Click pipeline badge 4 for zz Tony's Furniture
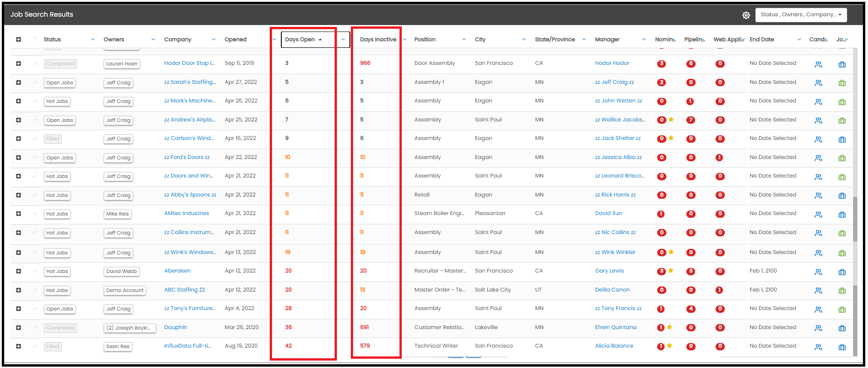Image resolution: width=868 pixels, height=368 pixels. 691,309
